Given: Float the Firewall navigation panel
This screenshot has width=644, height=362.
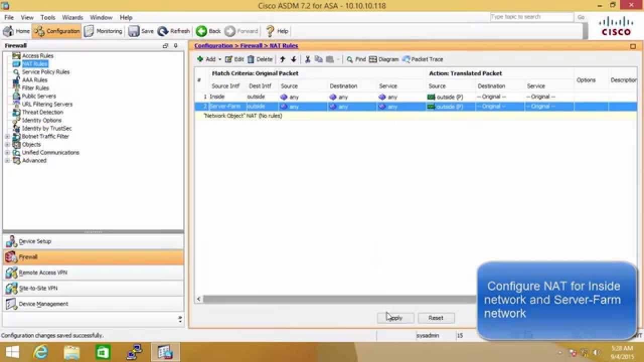Looking at the screenshot, I should tap(166, 46).
